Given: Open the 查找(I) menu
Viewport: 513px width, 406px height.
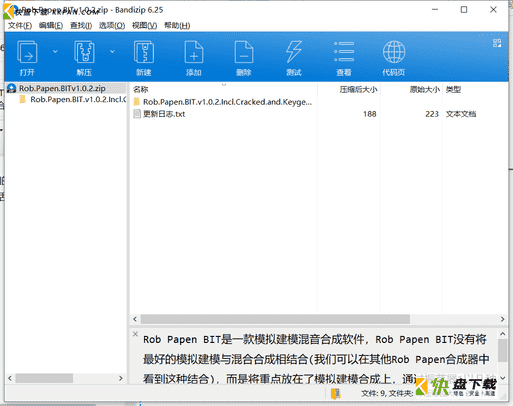Looking at the screenshot, I should coord(81,26).
